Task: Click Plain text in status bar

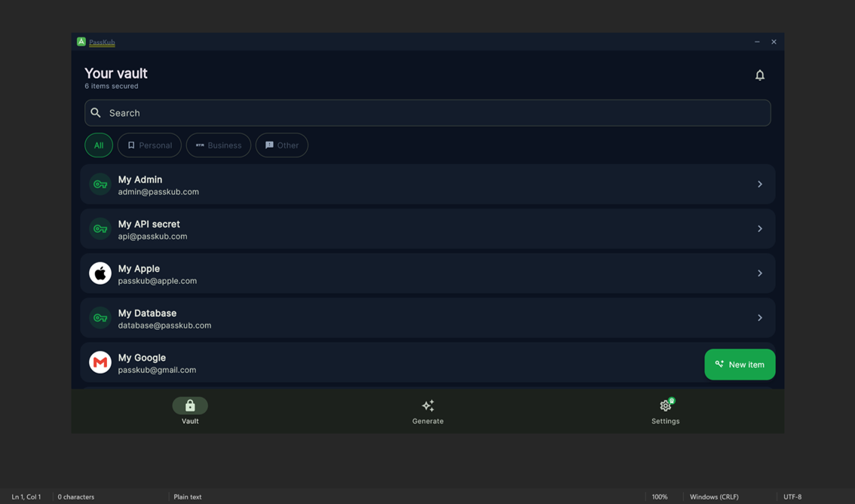Action: (x=188, y=497)
